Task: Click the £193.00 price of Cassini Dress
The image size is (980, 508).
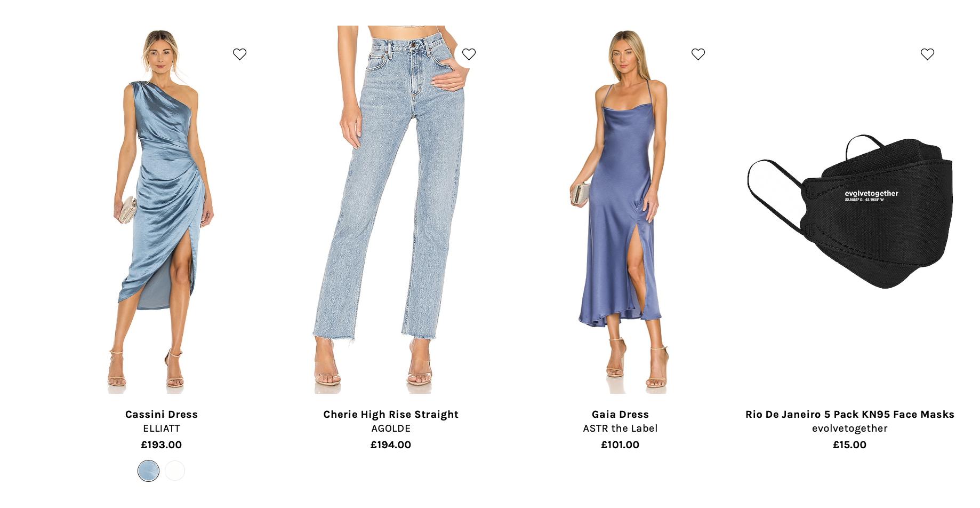Action: 162,444
